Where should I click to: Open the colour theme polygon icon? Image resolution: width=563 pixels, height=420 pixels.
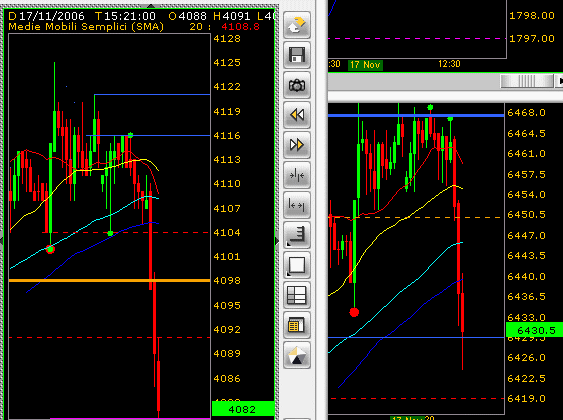[297, 355]
